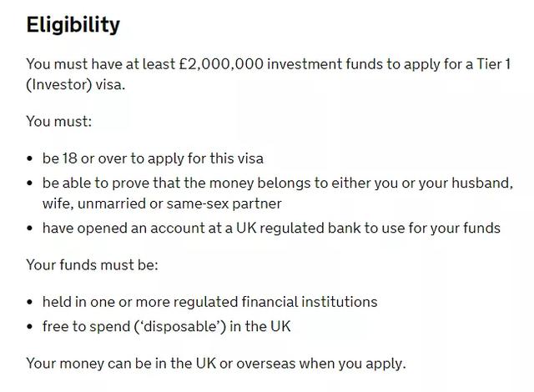This screenshot has height=392, width=534.
Task: Click the text 'overseas when you apply.'
Action: point(321,364)
